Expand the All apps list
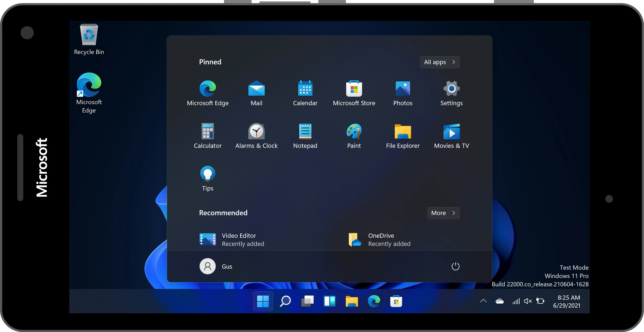644x332 pixels. [x=439, y=62]
